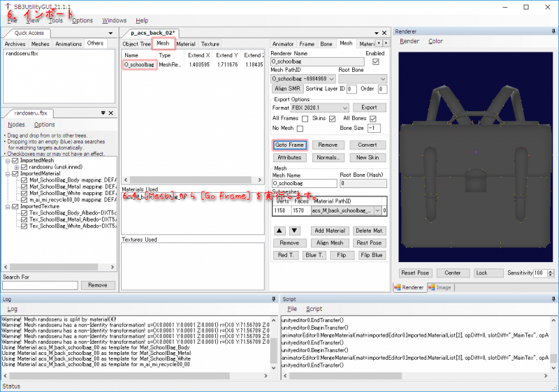This screenshot has width=559, height=392.
Task: Open the Tools menu
Action: pyautogui.click(x=56, y=20)
